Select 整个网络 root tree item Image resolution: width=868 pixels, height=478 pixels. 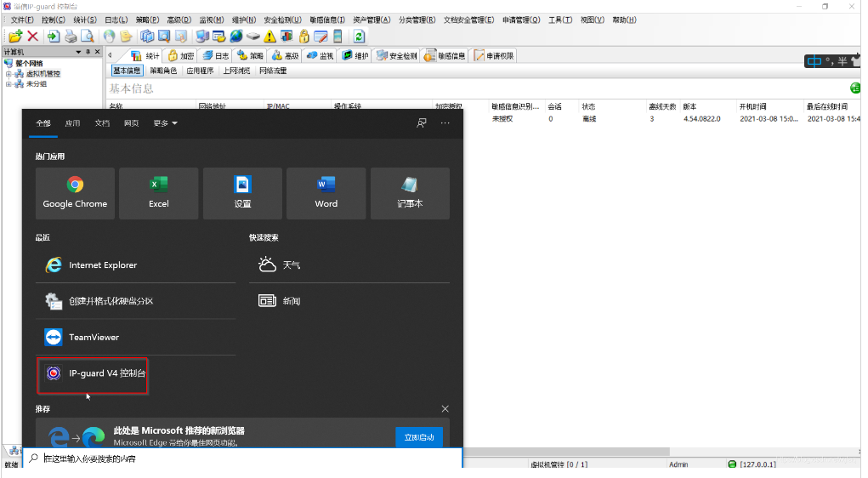click(x=29, y=63)
